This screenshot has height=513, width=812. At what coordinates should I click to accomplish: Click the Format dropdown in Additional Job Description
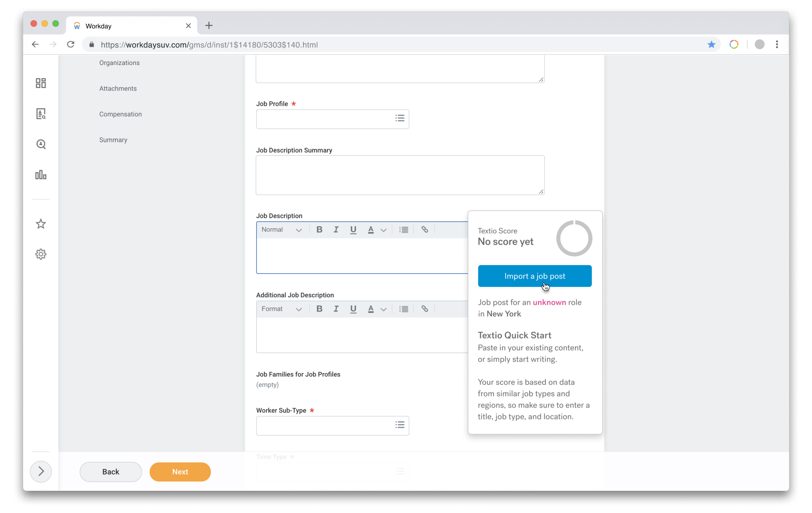[x=281, y=308]
